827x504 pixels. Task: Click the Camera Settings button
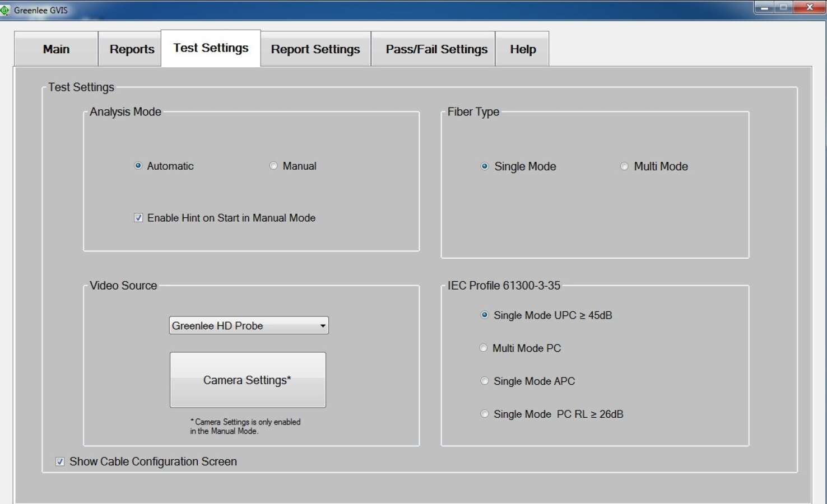248,380
